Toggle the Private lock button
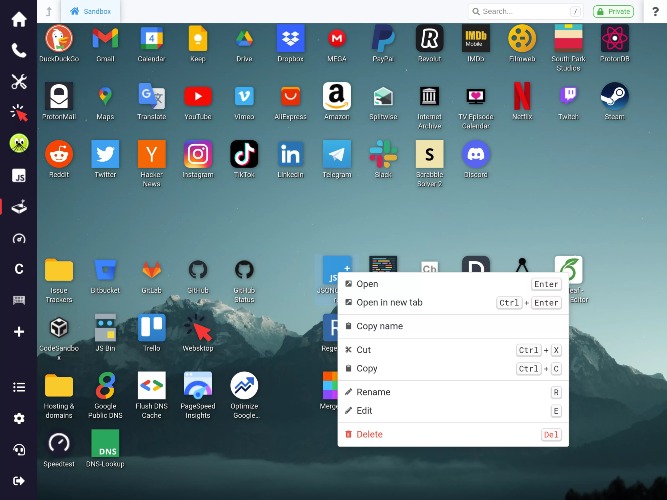 pos(613,11)
